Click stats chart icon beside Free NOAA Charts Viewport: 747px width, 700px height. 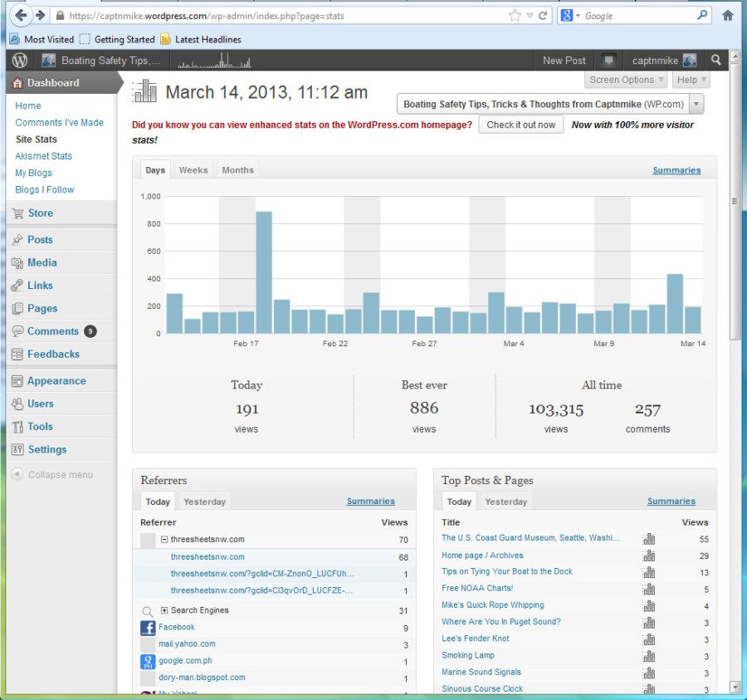tap(648, 589)
